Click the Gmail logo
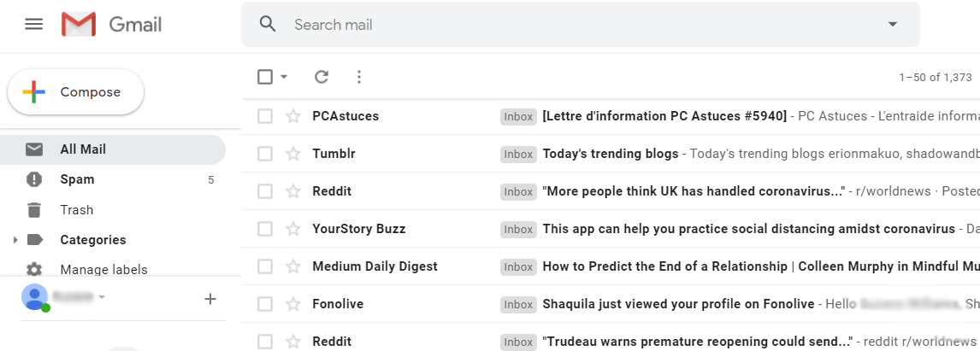Viewport: 980px width, 351px height. click(111, 25)
